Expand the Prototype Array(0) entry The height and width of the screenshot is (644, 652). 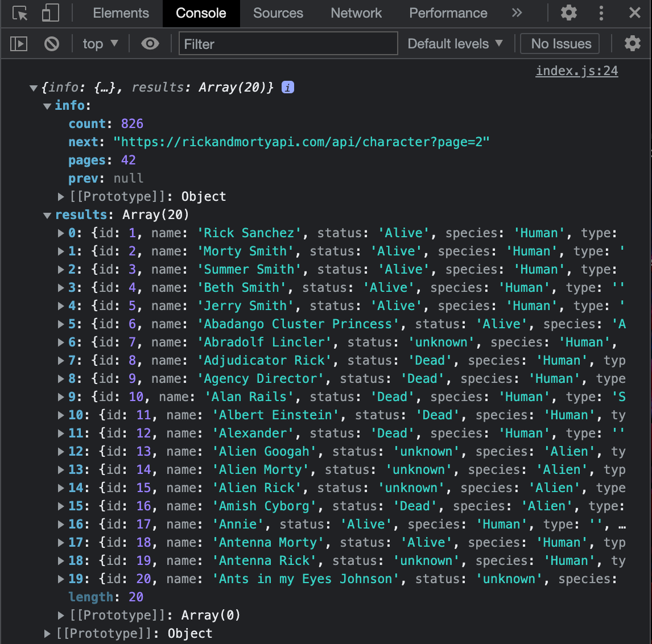(61, 615)
